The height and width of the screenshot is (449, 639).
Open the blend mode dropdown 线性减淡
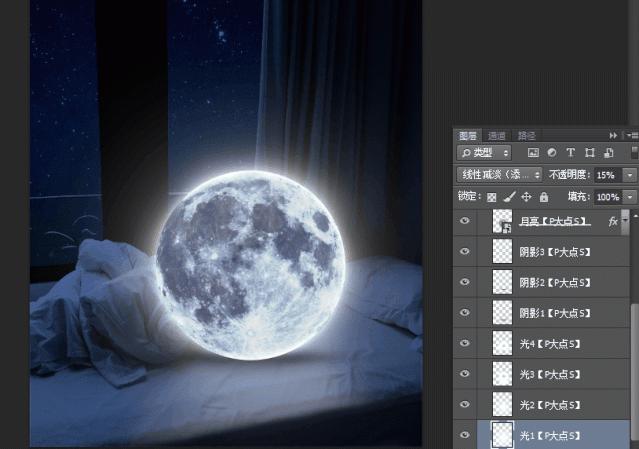click(500, 175)
